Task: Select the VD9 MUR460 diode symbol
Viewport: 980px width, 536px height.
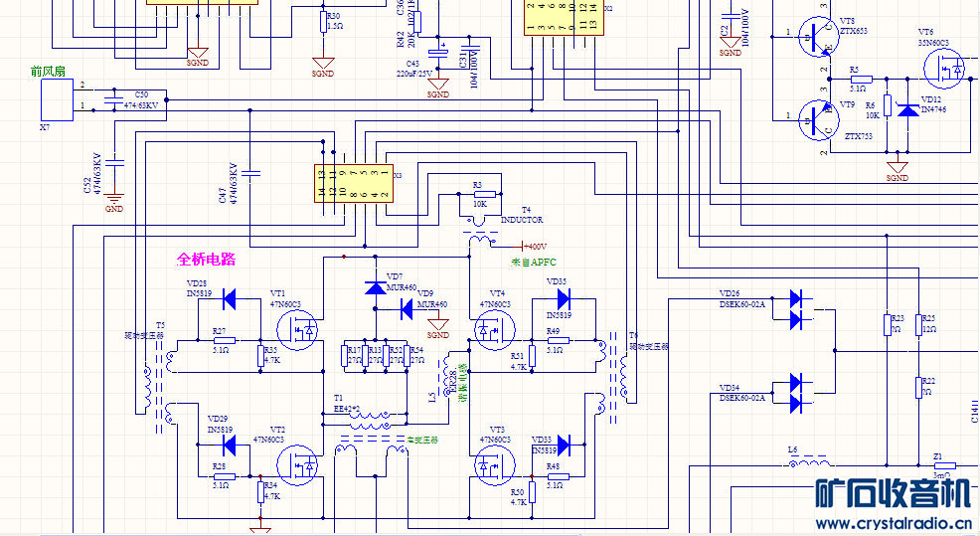Action: click(x=407, y=309)
